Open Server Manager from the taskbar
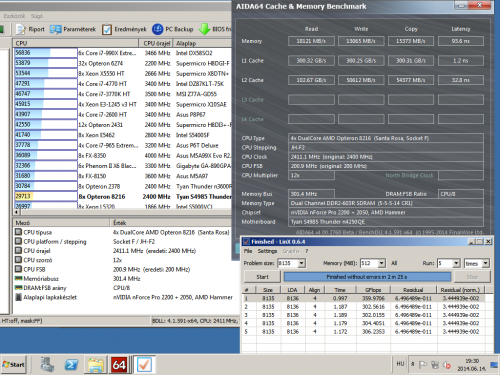 (47, 365)
